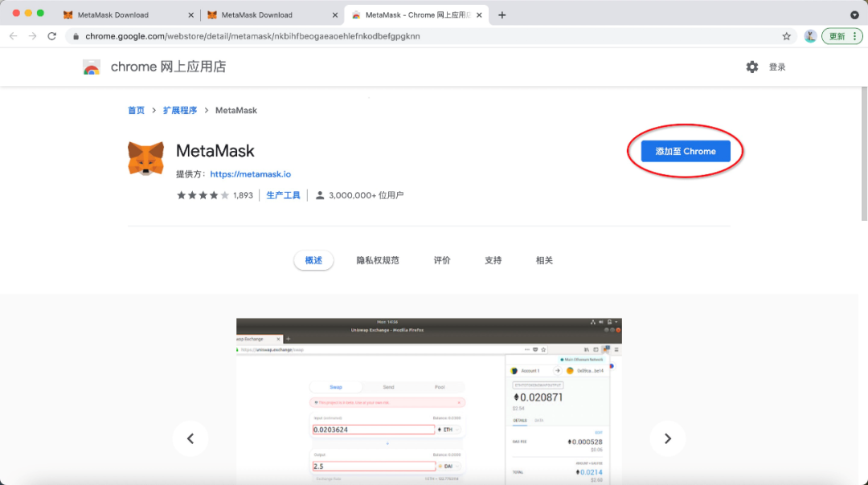The image size is (868, 485).
Task: Open the 评价 reviews tab
Action: click(442, 260)
